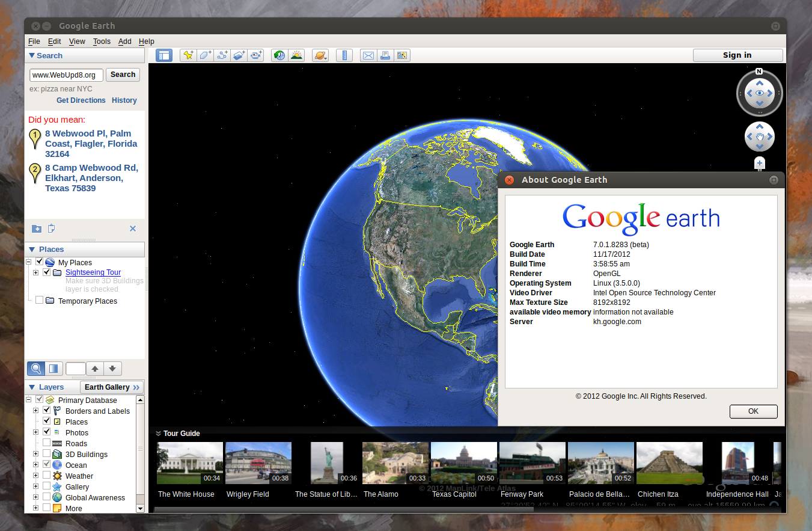The height and width of the screenshot is (531, 812).
Task: Collapse the Places panel triangle
Action: pyautogui.click(x=31, y=249)
